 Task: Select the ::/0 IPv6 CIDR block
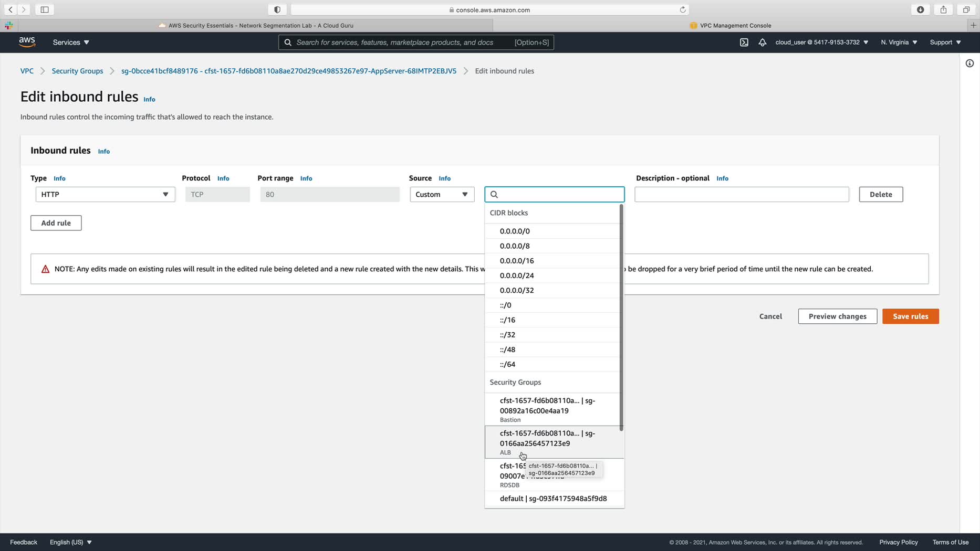552,305
